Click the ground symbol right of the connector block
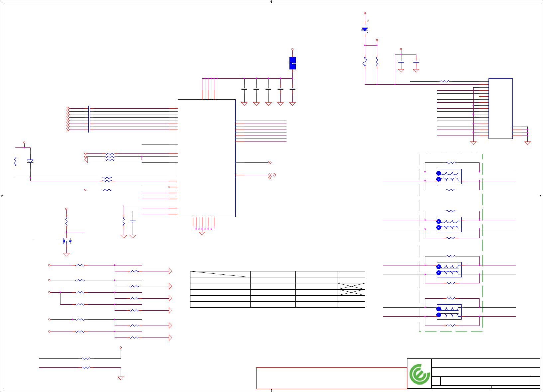The image size is (543, 392). click(x=527, y=143)
